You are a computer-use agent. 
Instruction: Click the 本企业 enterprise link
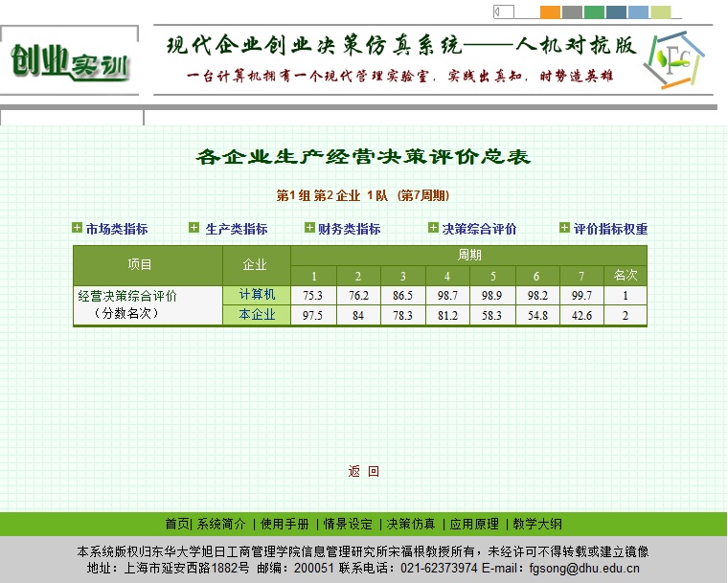[257, 315]
